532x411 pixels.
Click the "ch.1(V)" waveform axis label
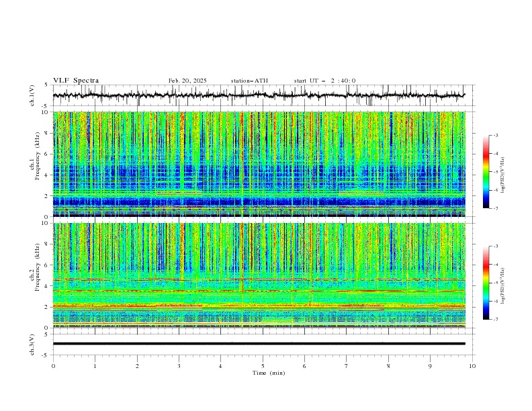(x=32, y=95)
